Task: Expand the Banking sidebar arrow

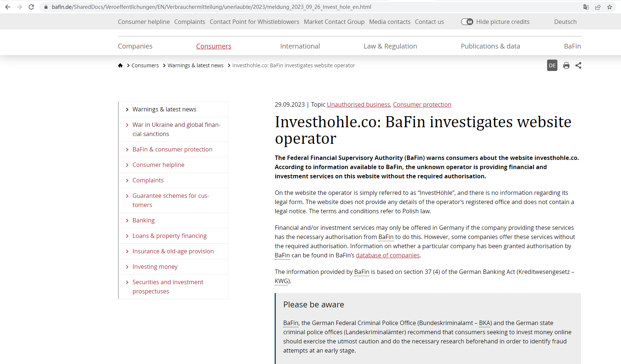Action: (127, 221)
